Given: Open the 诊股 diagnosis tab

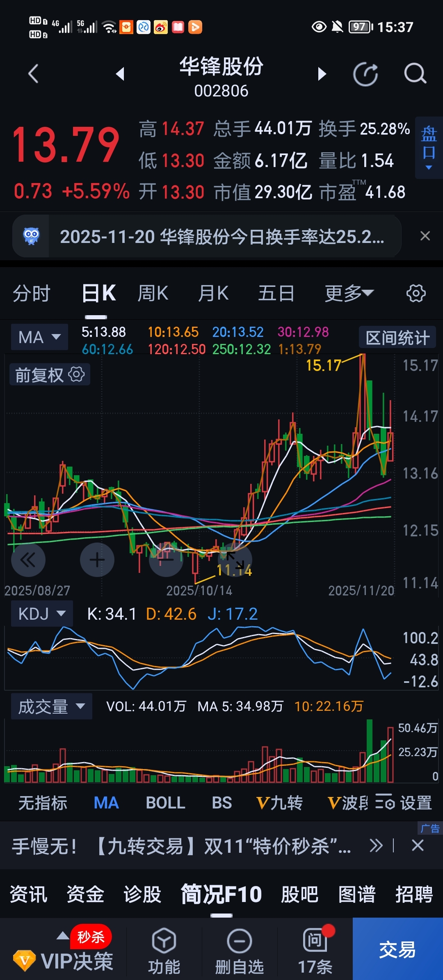Looking at the screenshot, I should click(142, 894).
